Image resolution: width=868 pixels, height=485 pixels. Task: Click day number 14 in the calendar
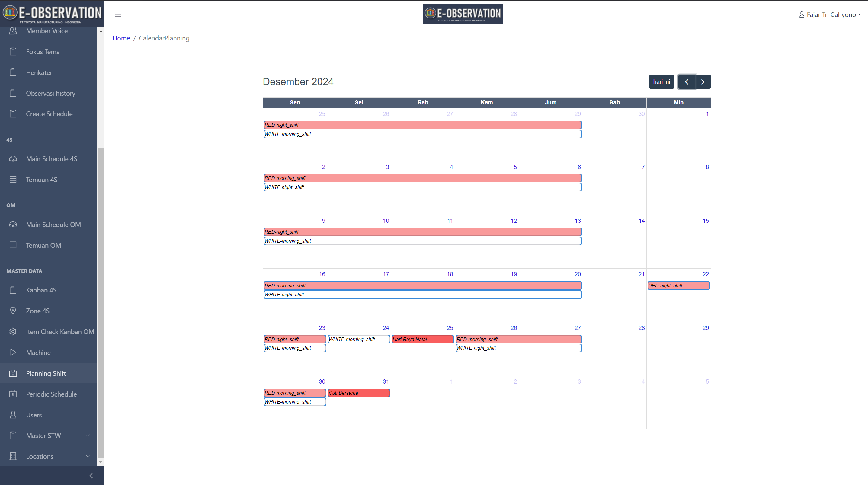pos(642,221)
